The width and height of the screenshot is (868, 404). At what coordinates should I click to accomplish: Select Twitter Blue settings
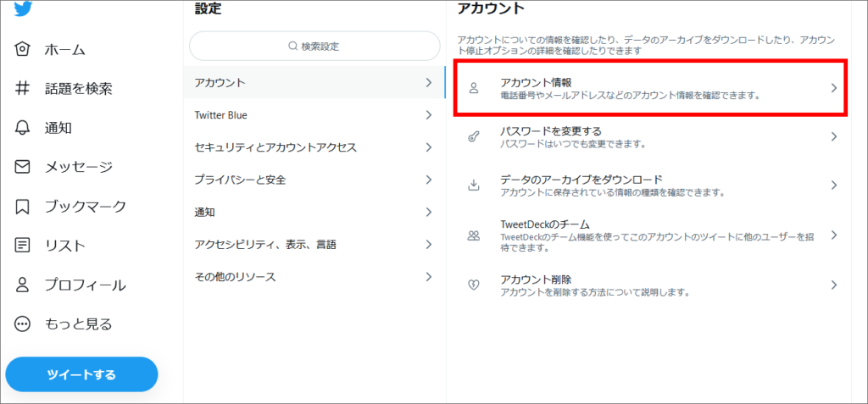314,115
